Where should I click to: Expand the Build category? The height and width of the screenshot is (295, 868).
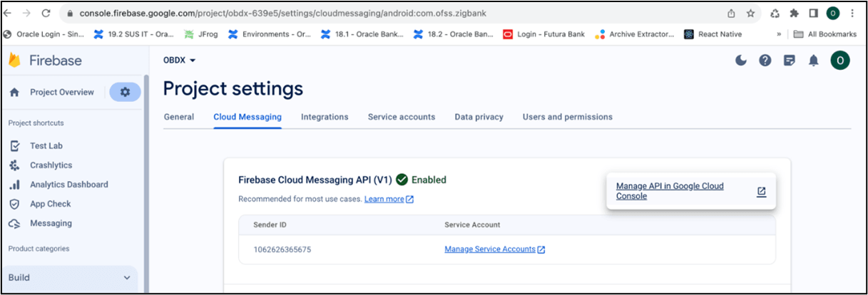tap(69, 278)
